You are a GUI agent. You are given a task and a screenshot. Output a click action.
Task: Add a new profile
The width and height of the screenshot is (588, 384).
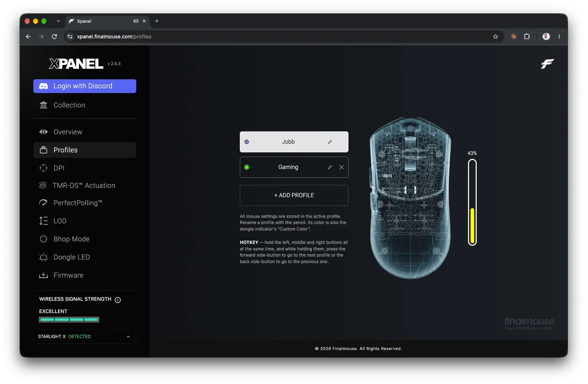294,196
